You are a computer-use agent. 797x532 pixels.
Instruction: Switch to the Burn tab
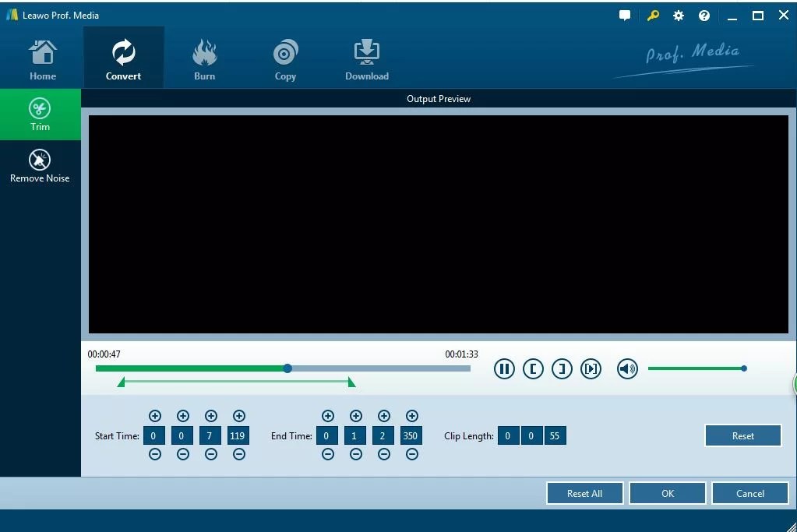(204, 57)
